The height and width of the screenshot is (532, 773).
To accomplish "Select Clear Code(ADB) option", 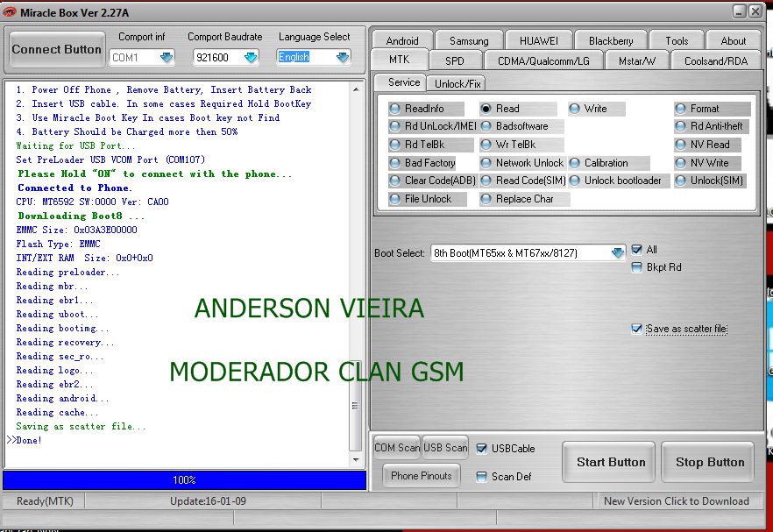I will pos(432,181).
